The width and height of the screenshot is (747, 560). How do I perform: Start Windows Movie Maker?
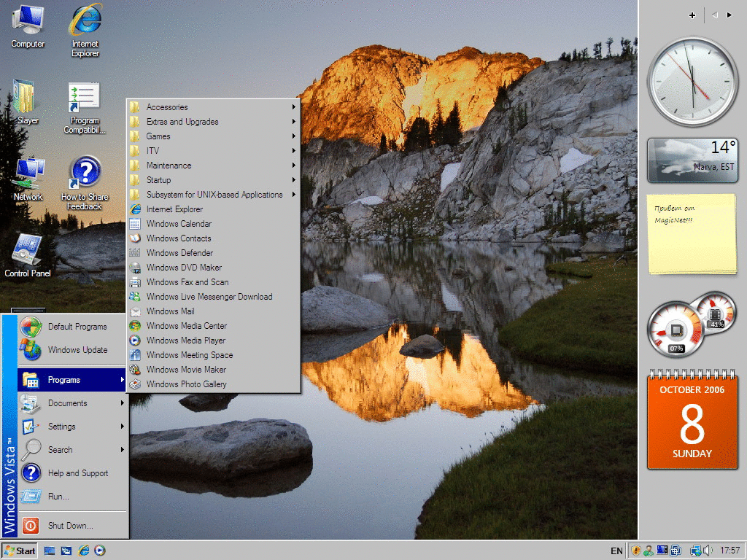(214, 370)
